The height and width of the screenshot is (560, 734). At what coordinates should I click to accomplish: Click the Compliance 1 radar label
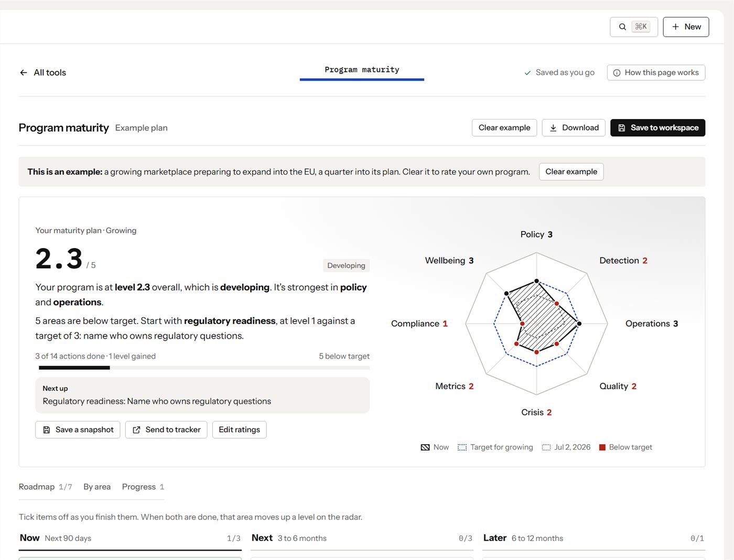pos(419,324)
